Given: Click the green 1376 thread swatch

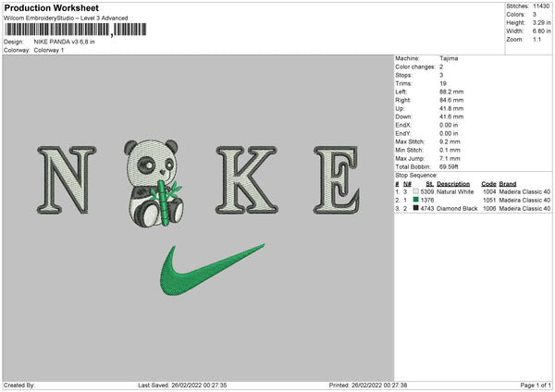Looking at the screenshot, I should point(415,200).
